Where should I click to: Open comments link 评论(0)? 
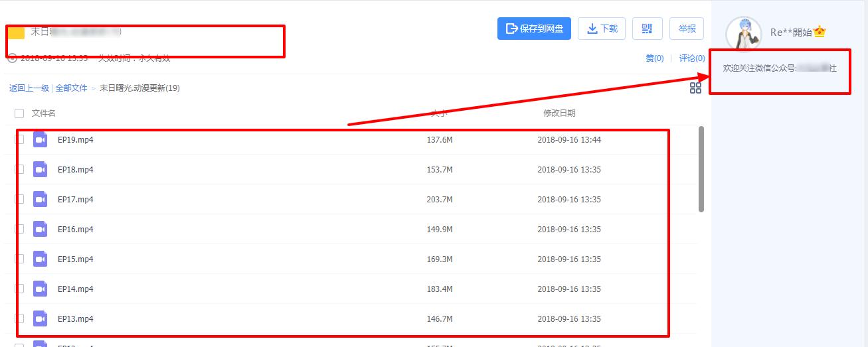[692, 58]
